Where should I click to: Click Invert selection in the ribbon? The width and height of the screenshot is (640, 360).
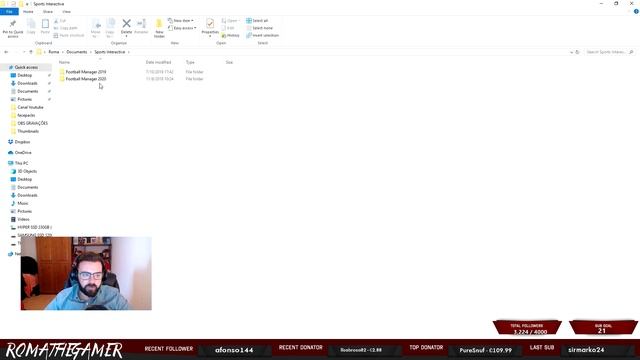coord(262,36)
